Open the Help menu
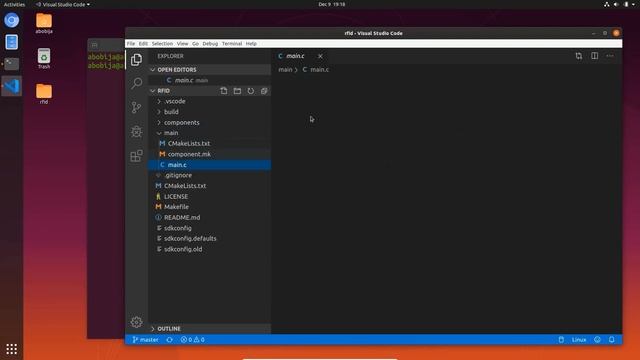640x360 pixels. [251, 44]
